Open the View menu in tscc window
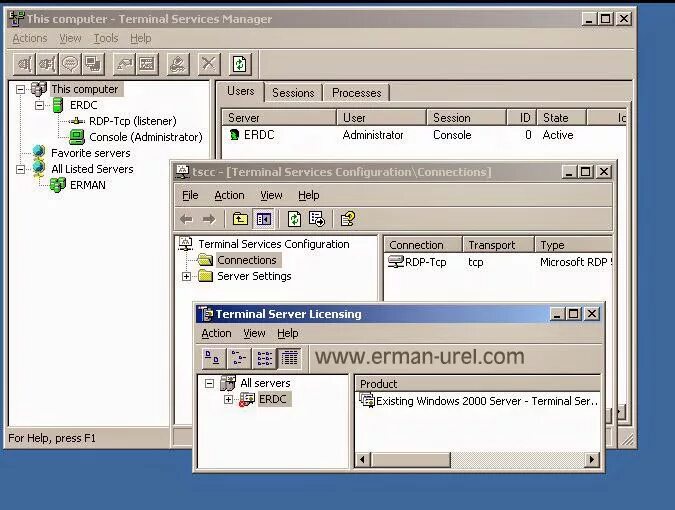675x510 pixels. (x=271, y=195)
